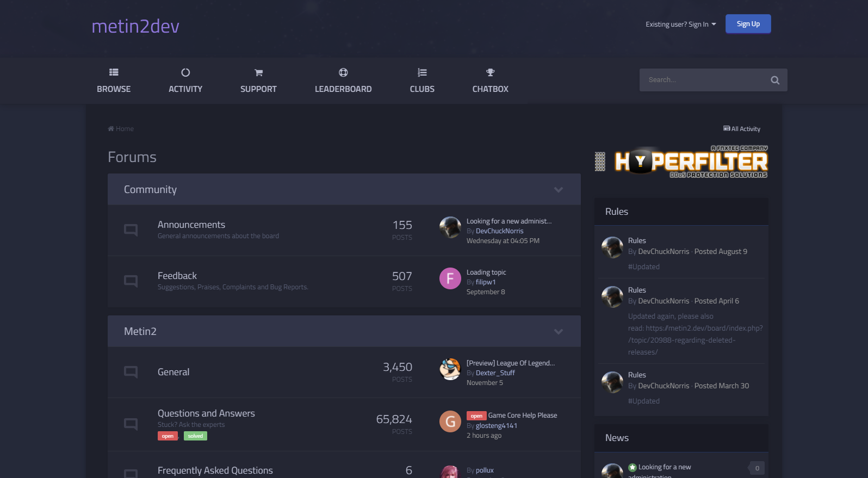
Task: Open the Questions and Answers forum
Action: pyautogui.click(x=206, y=413)
